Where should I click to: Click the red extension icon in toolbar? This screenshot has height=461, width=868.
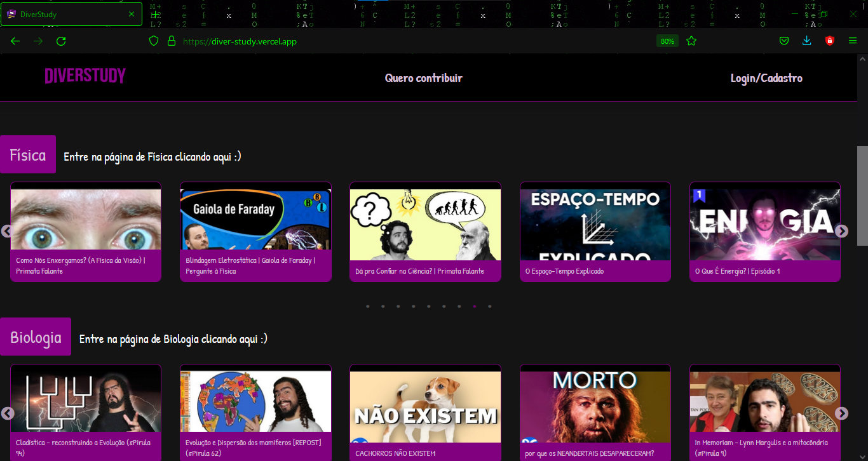point(829,41)
